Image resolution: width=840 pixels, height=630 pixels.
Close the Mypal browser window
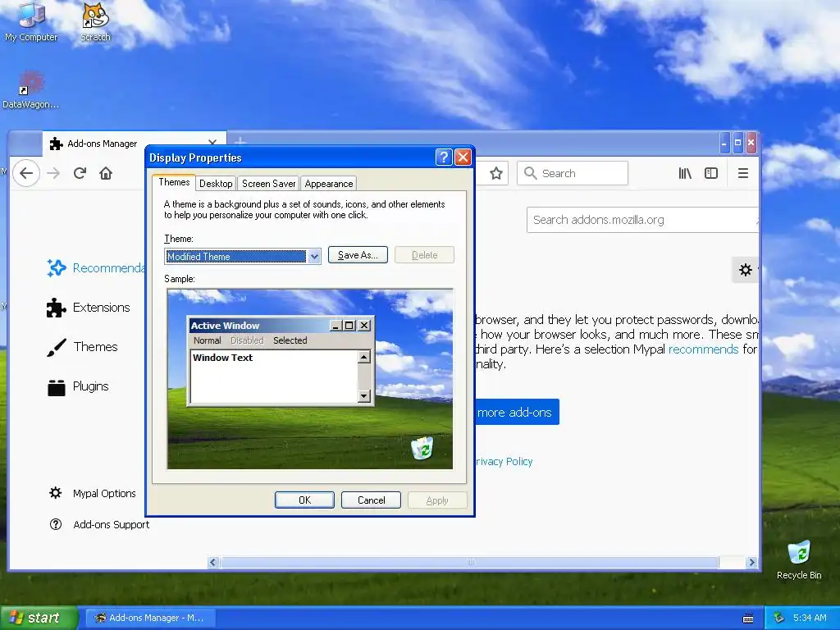pos(751,143)
